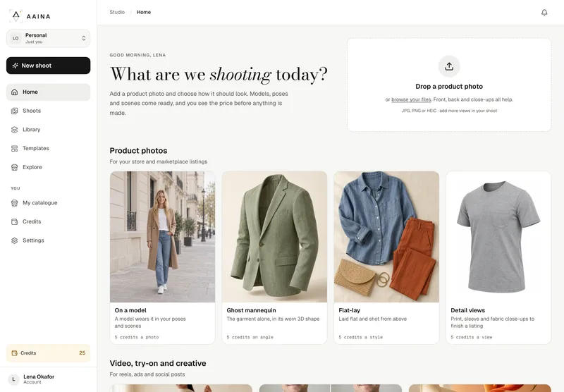Start a New shoot

click(48, 66)
